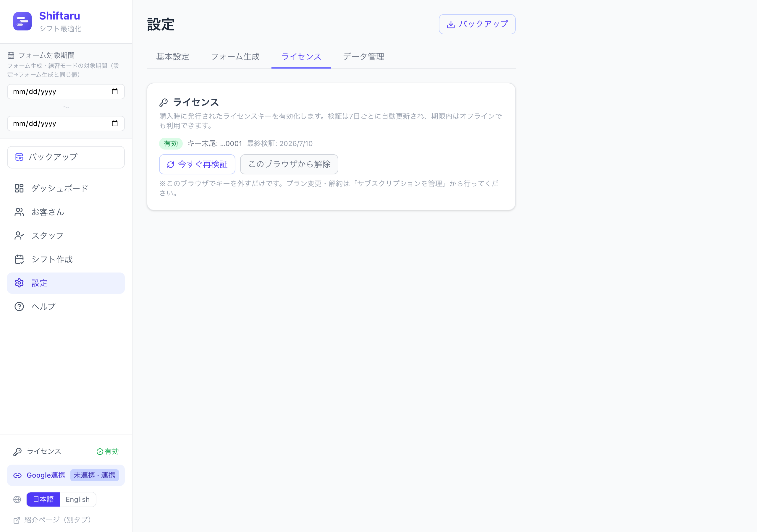Open the start date calendar picker
This screenshot has height=532, width=757.
point(115,92)
